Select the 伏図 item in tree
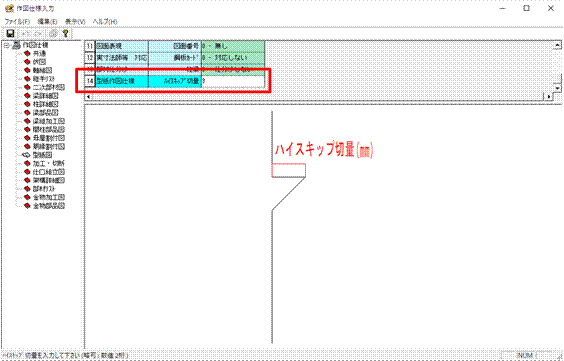564x361 pixels. tap(39, 62)
